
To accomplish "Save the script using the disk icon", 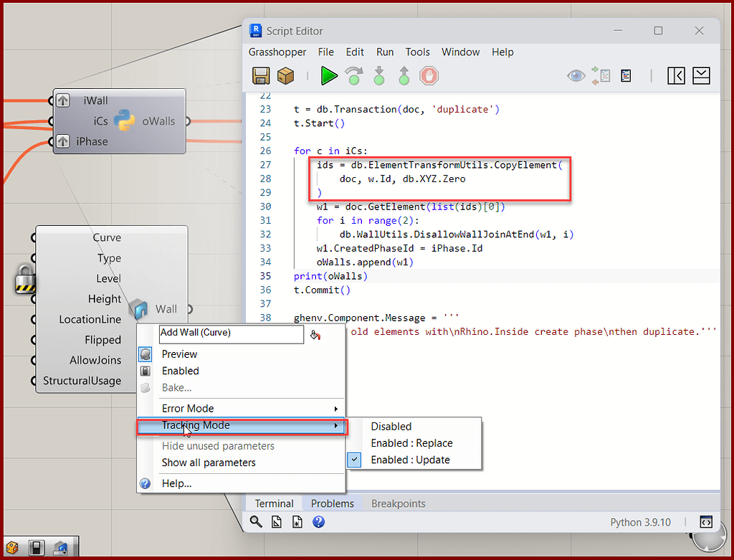I will (x=260, y=75).
